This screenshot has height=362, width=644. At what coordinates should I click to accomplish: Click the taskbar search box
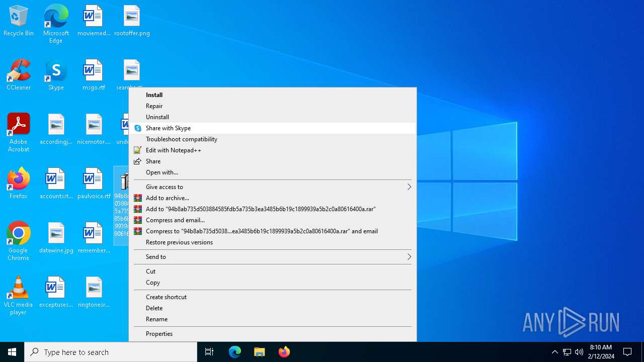(111, 352)
